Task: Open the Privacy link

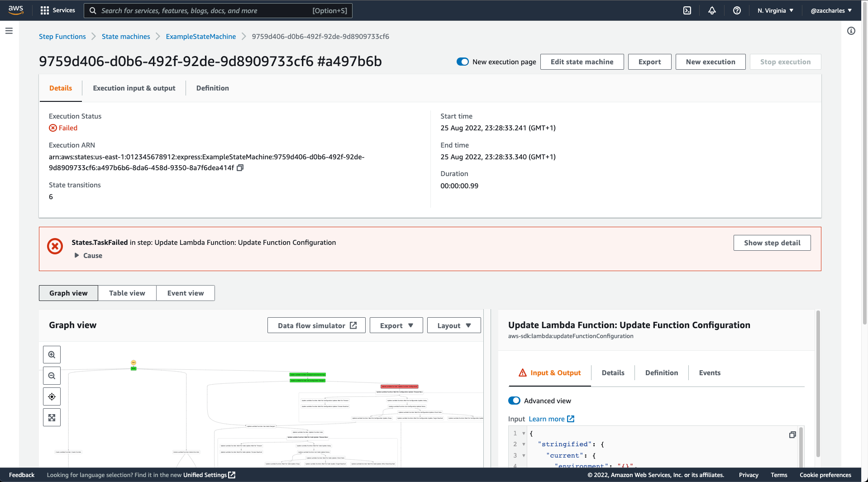Action: [x=749, y=475]
